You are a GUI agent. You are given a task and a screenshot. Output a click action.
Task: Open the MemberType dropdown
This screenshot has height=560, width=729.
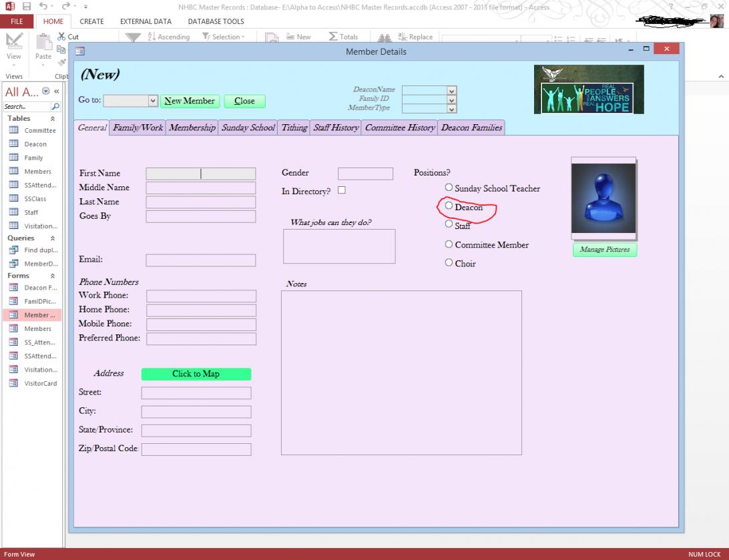click(x=451, y=109)
